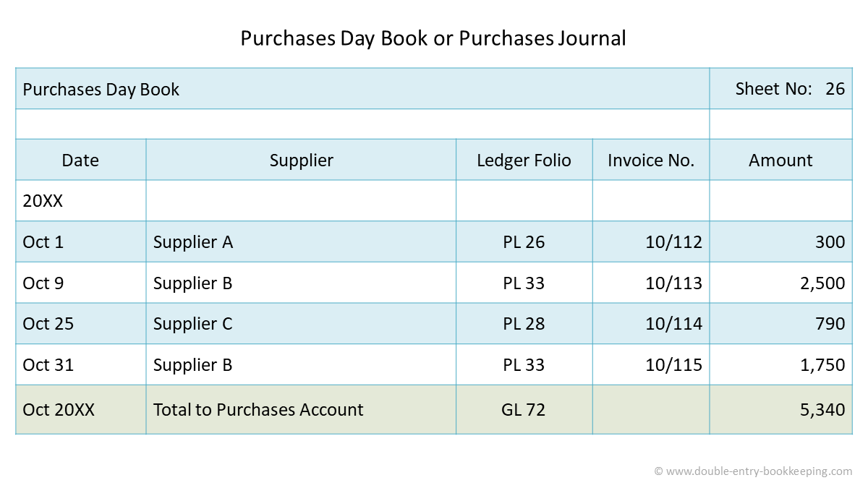This screenshot has height=488, width=868.
Task: Select the Supplier C cell
Action: point(193,324)
